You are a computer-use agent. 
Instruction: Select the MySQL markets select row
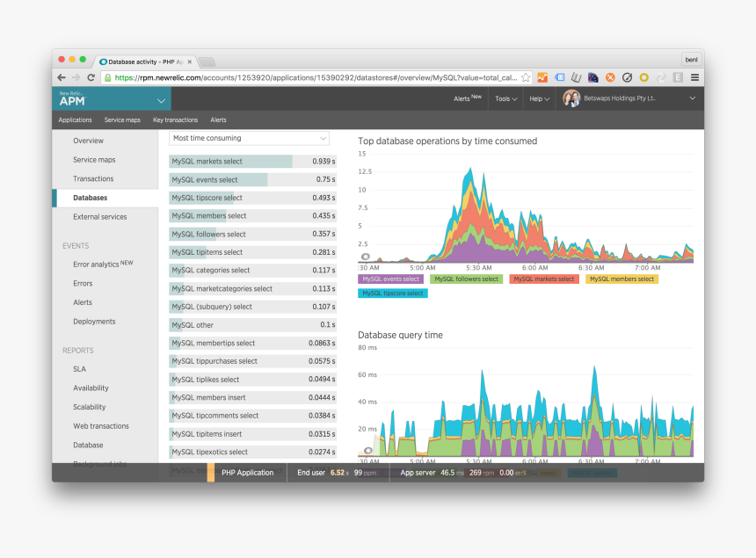point(252,162)
